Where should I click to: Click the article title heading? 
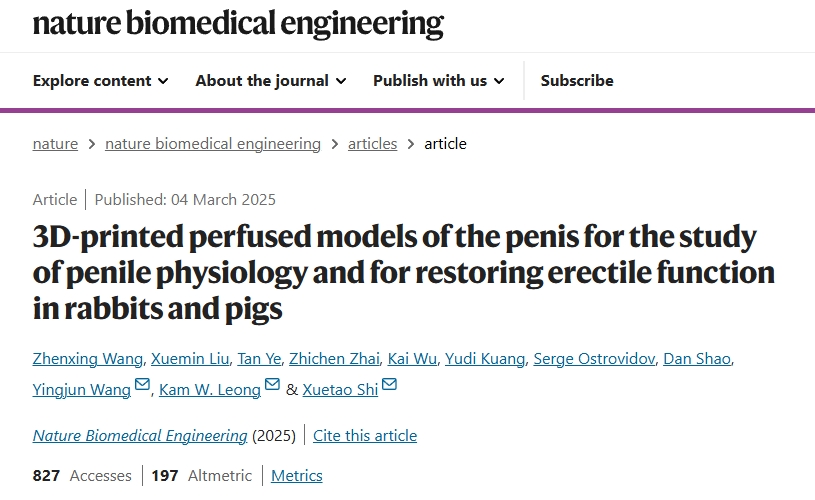tap(403, 273)
